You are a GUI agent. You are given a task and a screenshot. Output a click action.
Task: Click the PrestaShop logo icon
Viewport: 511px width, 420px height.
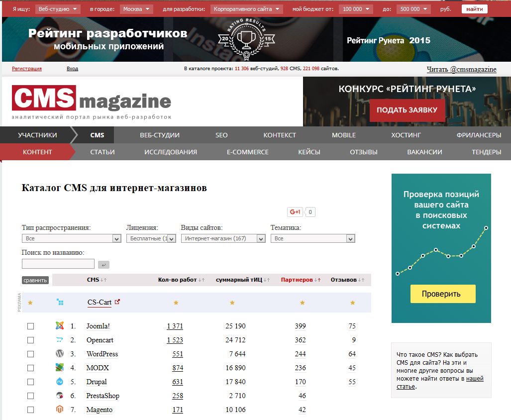(x=60, y=396)
